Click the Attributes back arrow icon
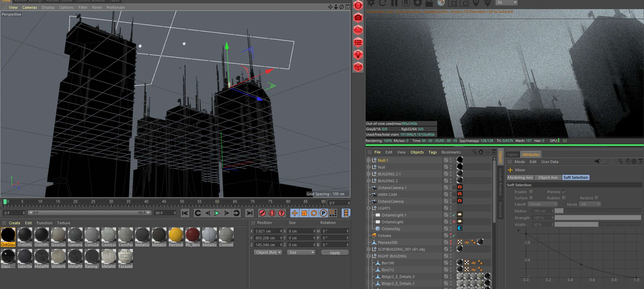Image resolution: width=644 pixels, height=289 pixels. [x=597, y=161]
